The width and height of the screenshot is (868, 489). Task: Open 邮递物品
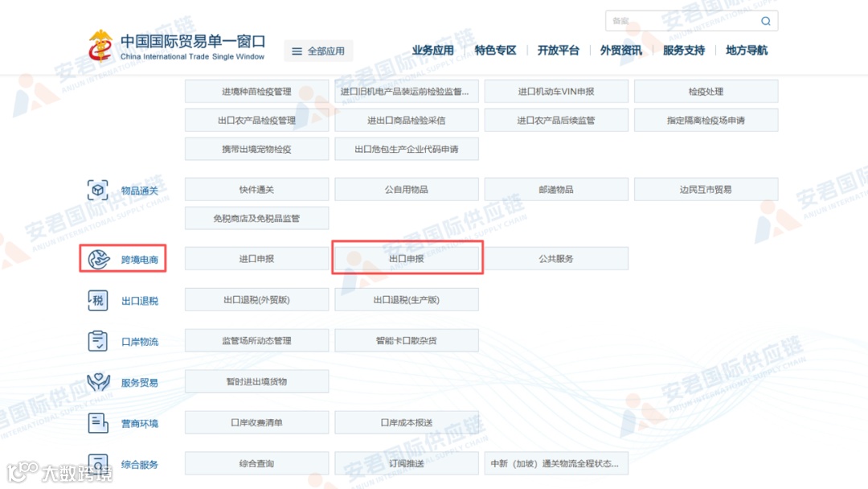pos(556,189)
